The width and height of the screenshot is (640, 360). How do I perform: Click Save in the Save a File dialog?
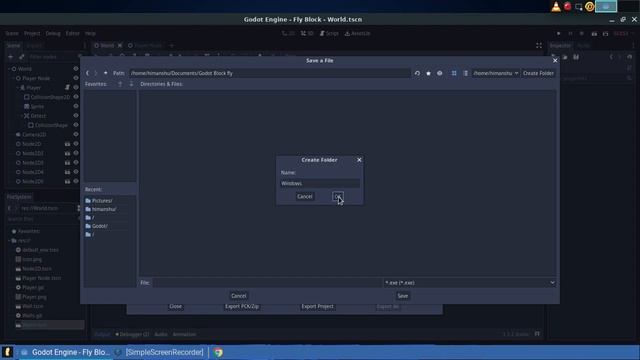click(x=402, y=296)
